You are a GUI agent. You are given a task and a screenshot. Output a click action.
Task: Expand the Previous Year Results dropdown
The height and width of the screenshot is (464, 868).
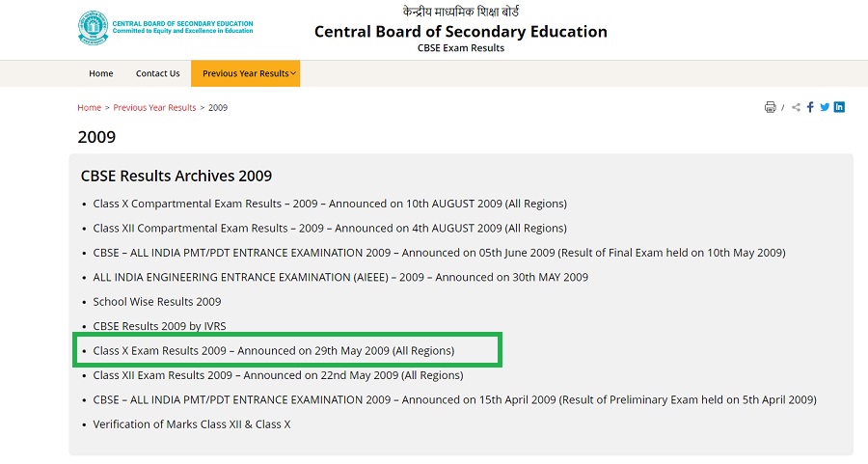pos(245,73)
